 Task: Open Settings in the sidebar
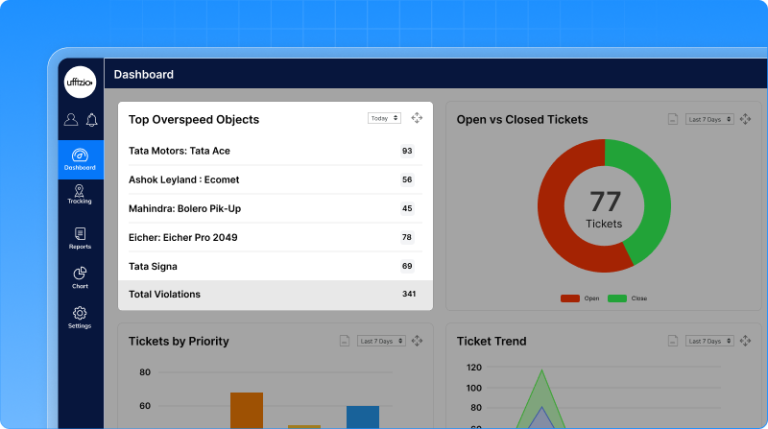point(80,318)
